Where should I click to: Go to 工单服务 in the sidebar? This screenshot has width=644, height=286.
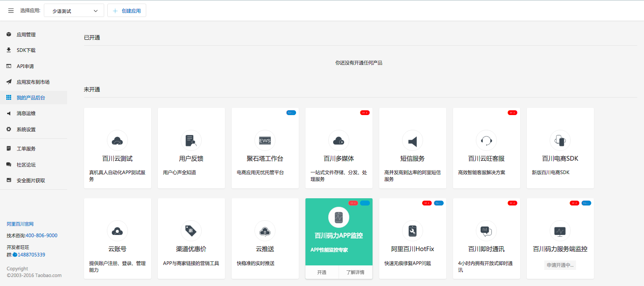tap(34, 149)
